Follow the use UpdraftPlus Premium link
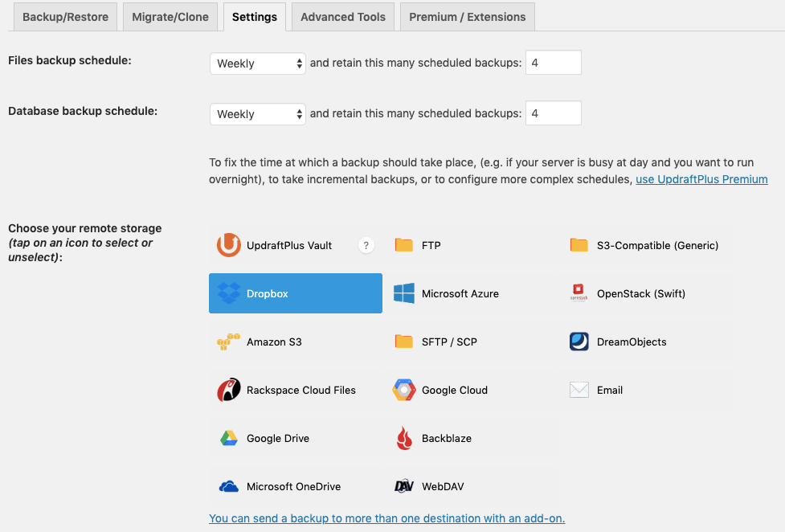Screen dimensions: 785x532 click(x=701, y=179)
